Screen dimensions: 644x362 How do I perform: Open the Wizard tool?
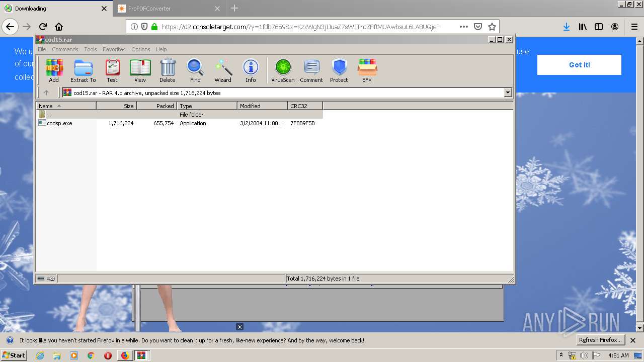coord(223,70)
